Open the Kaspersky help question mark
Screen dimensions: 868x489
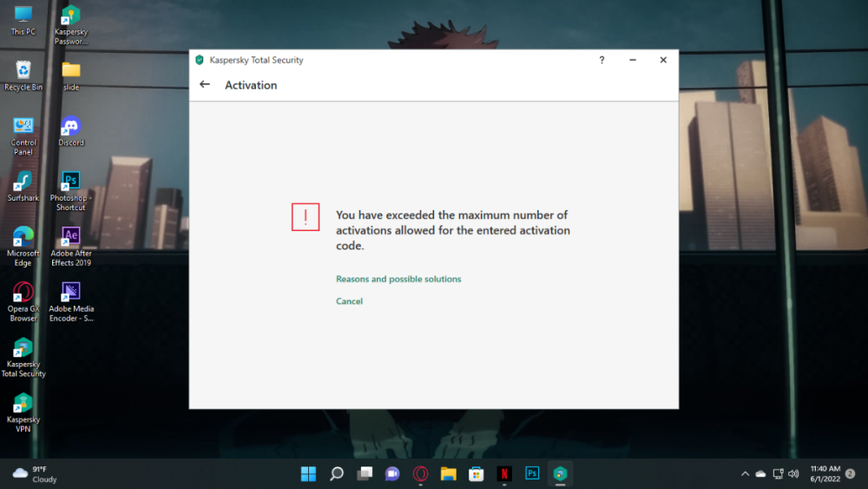[602, 60]
